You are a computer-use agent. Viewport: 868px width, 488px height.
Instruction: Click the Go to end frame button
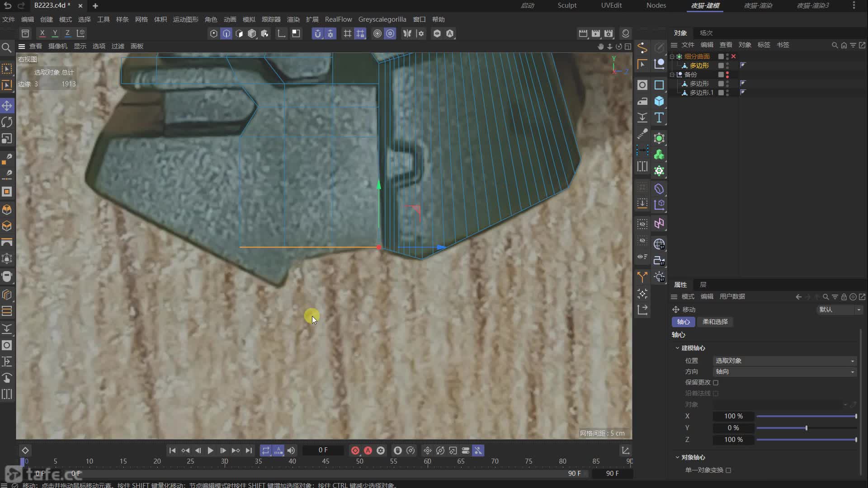(x=249, y=450)
